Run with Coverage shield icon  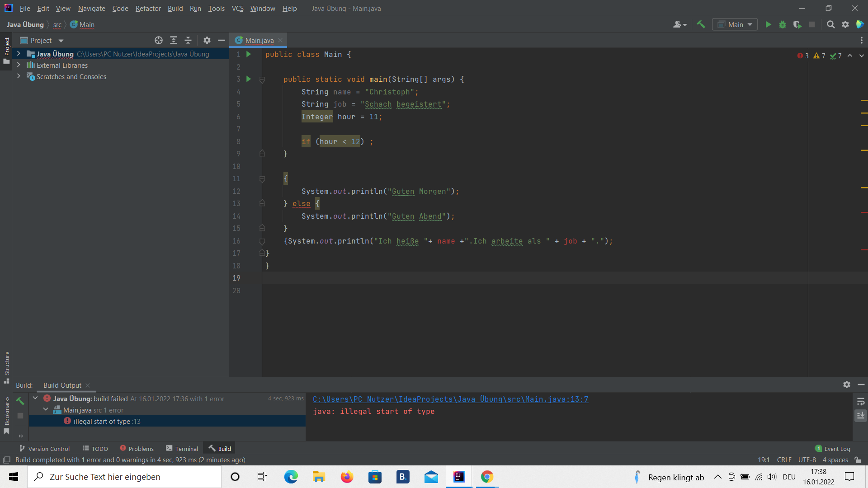(x=797, y=24)
